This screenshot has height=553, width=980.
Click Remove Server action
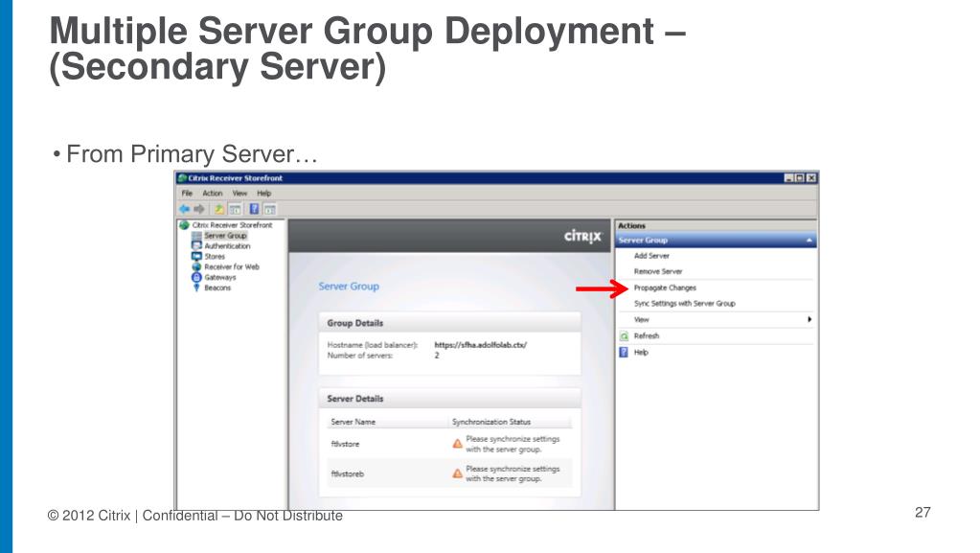(658, 271)
